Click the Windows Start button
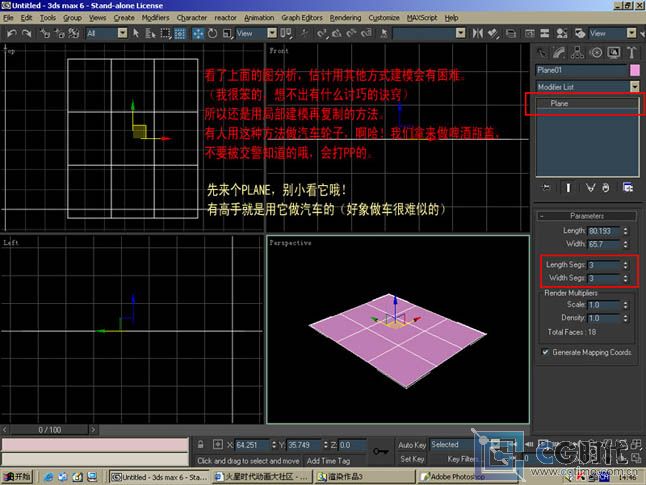 click(x=17, y=477)
